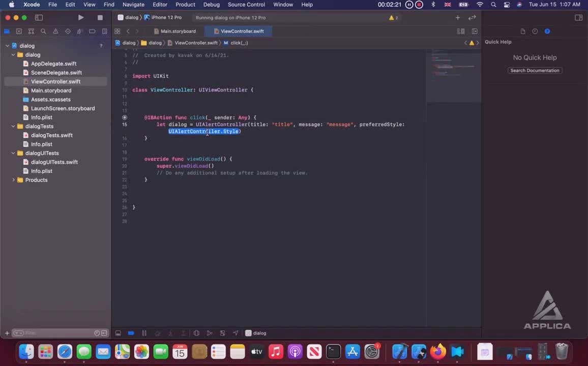
Task: Stop the running dialog app
Action: pos(100,17)
